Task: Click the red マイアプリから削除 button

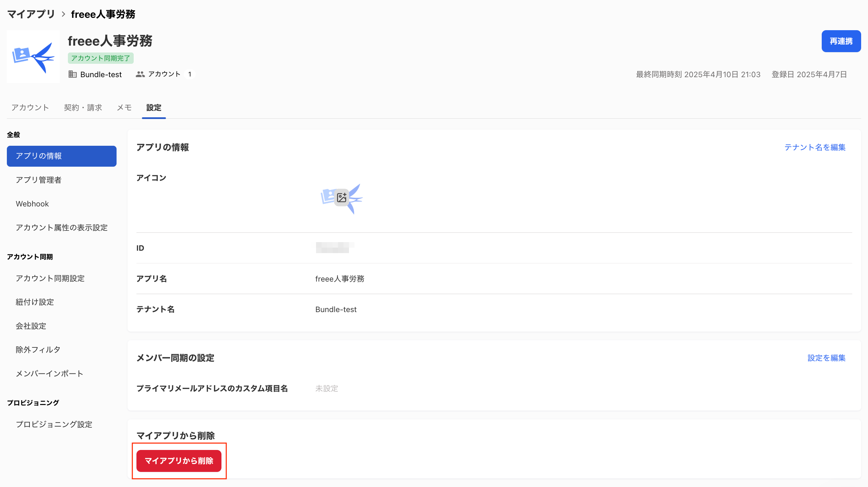Action: (x=179, y=461)
